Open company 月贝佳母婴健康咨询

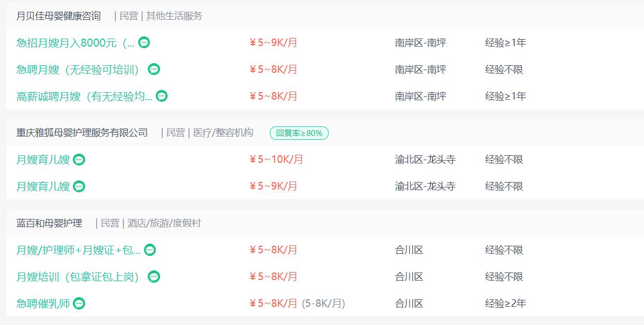[58, 16]
